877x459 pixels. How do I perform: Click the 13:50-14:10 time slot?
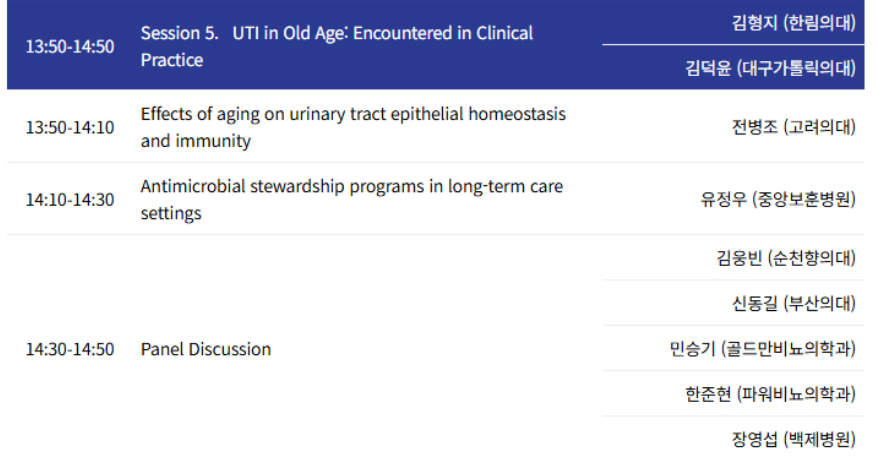(70, 127)
